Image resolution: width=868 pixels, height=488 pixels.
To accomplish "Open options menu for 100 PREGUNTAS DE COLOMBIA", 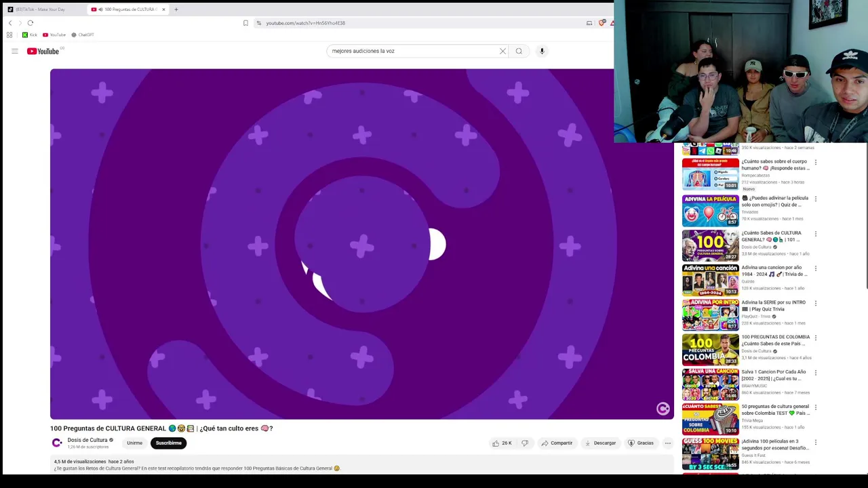I will 816,338.
